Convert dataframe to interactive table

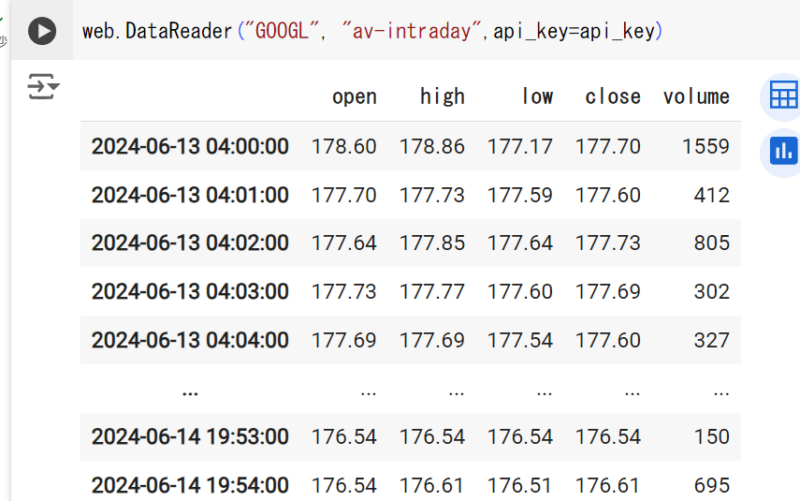[x=783, y=97]
